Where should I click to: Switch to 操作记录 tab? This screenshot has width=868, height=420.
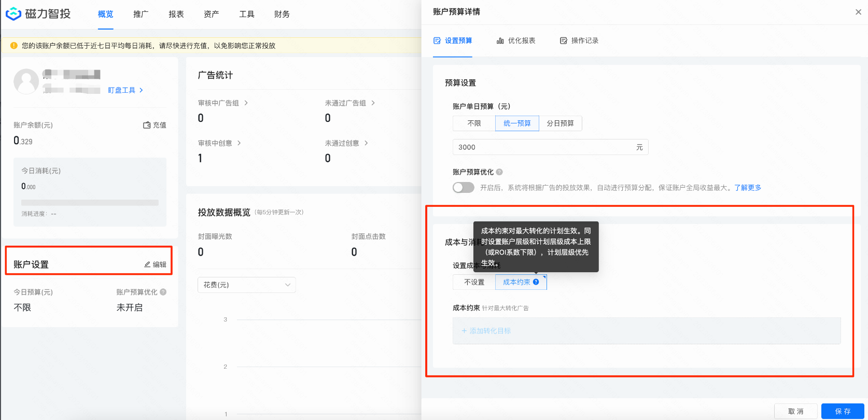click(x=579, y=40)
